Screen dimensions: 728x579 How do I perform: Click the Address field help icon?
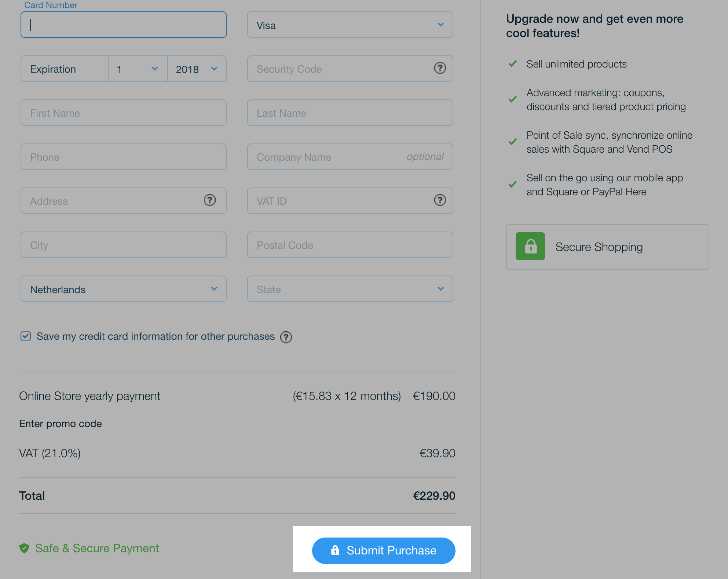(209, 200)
